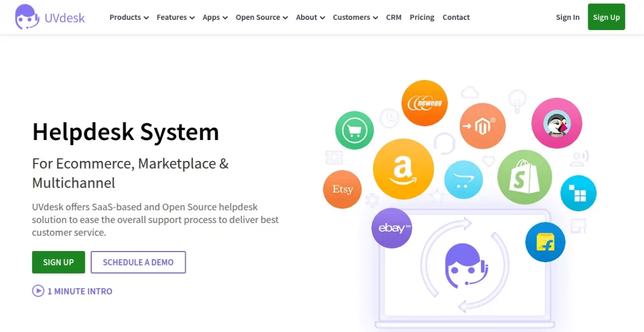The width and height of the screenshot is (644, 332).
Task: Click the green shopping cart icon
Action: [x=354, y=130]
